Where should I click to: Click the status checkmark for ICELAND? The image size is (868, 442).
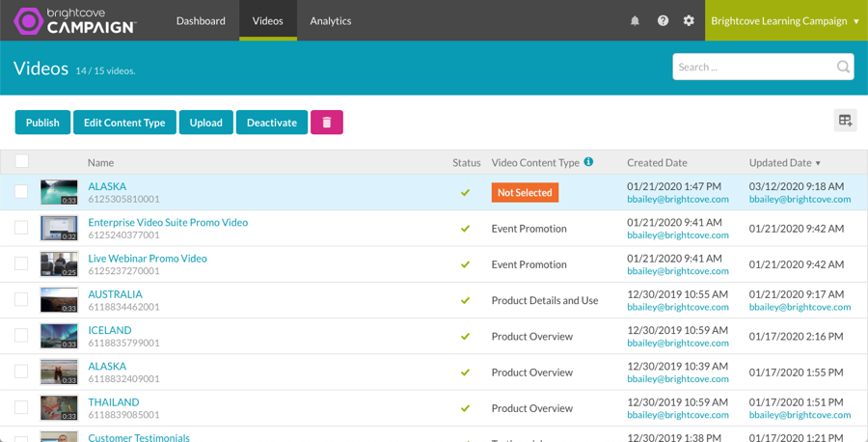coord(465,336)
